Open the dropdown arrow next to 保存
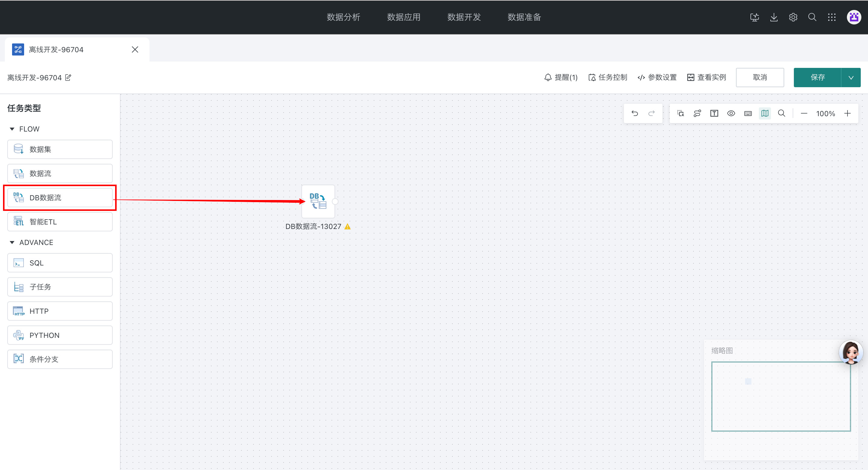This screenshot has width=868, height=470. click(x=851, y=78)
